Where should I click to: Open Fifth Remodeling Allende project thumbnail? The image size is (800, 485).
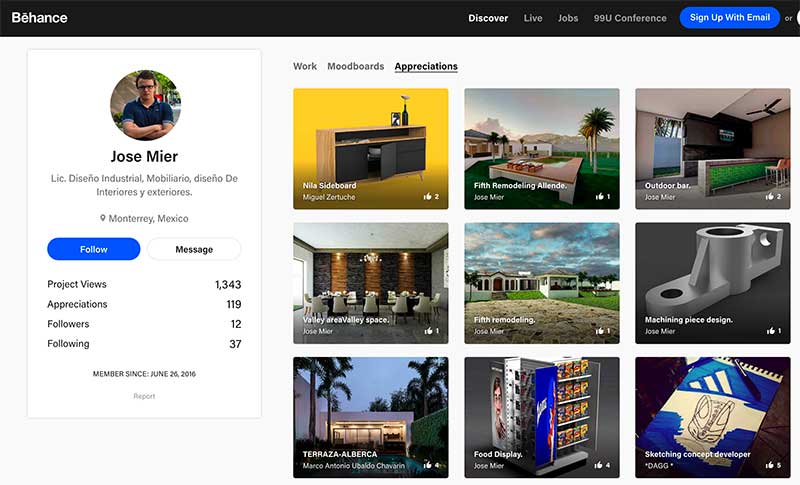pyautogui.click(x=542, y=149)
